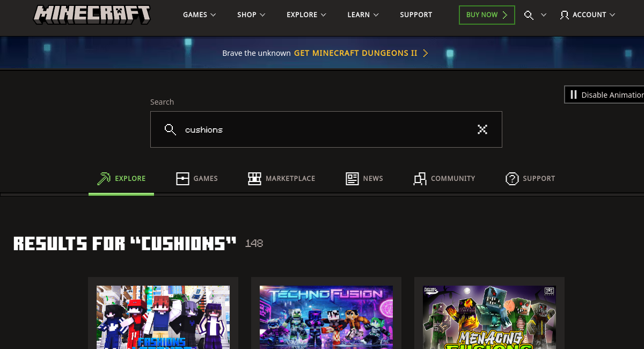Screen dimensions: 644x349
Task: Expand the Shop dropdown menu
Action: (251, 15)
